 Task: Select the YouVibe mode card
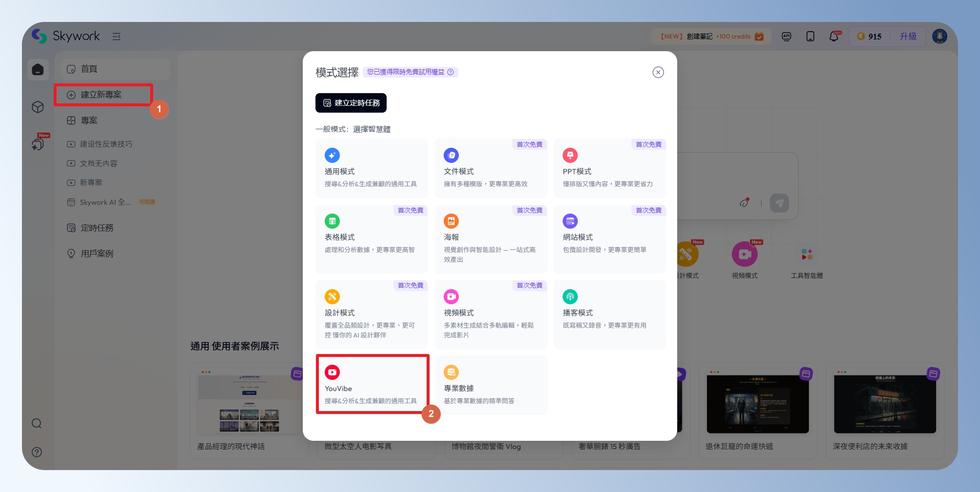click(x=372, y=385)
